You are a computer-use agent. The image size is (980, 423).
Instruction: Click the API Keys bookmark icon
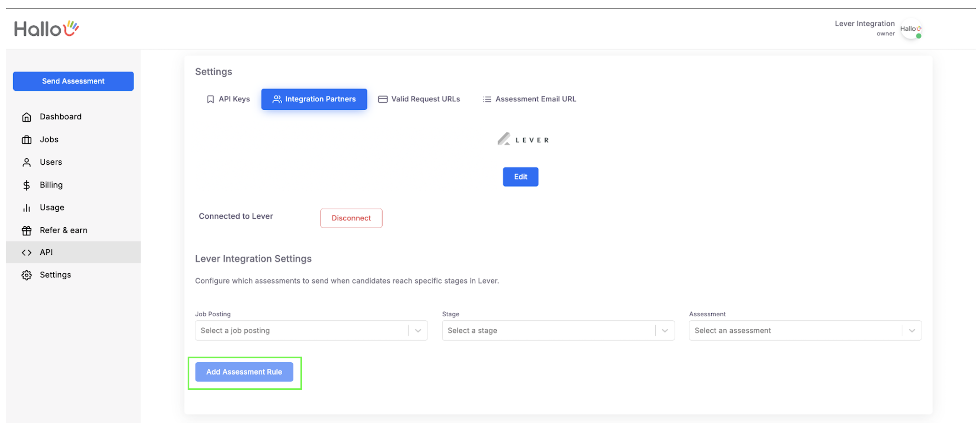(x=210, y=99)
